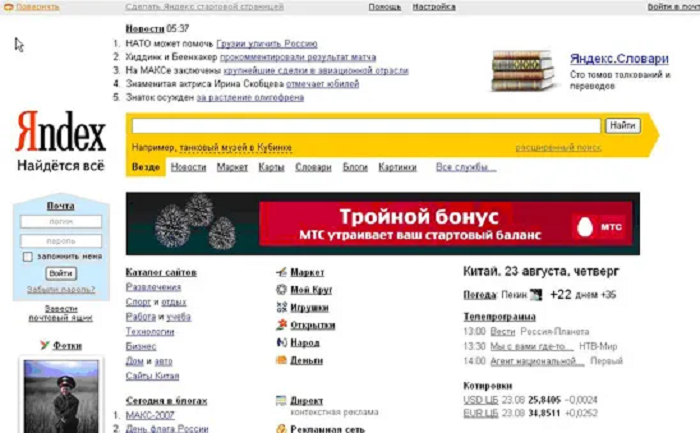Open the Вести TV program link
700x433 pixels.
[503, 332]
